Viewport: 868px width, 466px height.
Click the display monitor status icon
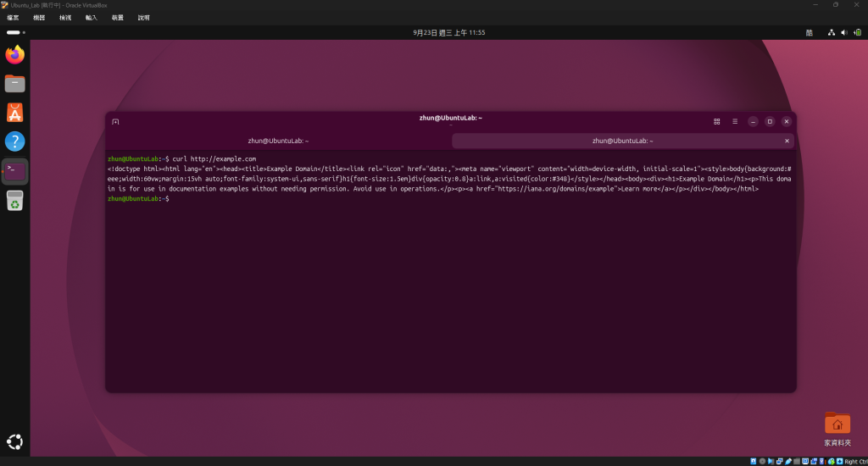[x=805, y=461]
